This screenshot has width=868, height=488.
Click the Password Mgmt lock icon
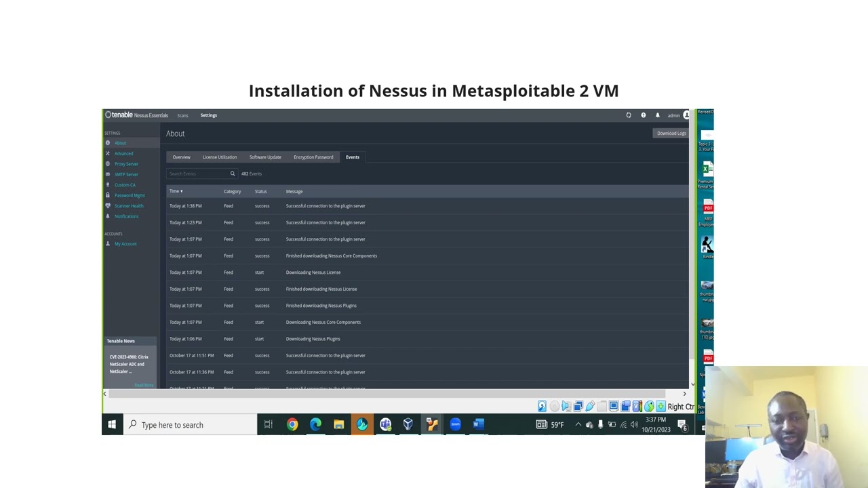click(x=107, y=195)
